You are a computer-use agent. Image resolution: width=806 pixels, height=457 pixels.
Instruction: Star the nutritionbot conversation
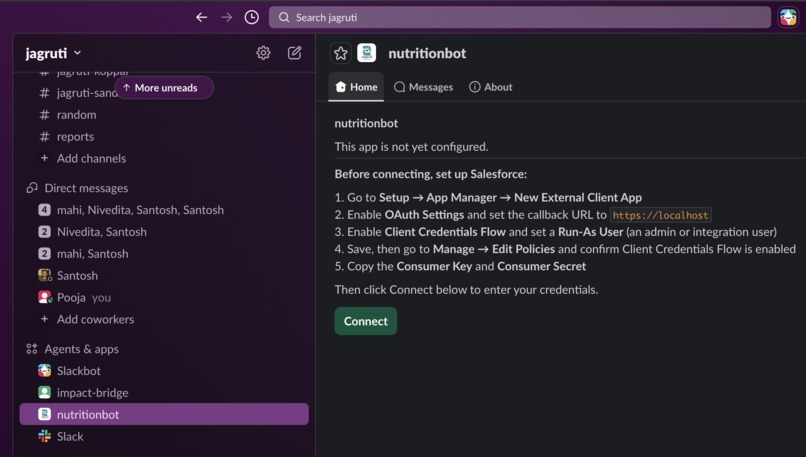(341, 53)
